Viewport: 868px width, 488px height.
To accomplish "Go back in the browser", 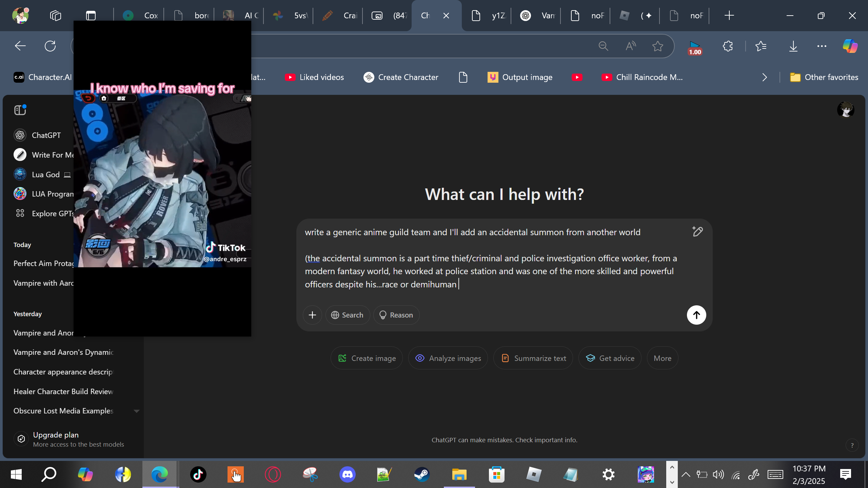I will click(20, 46).
